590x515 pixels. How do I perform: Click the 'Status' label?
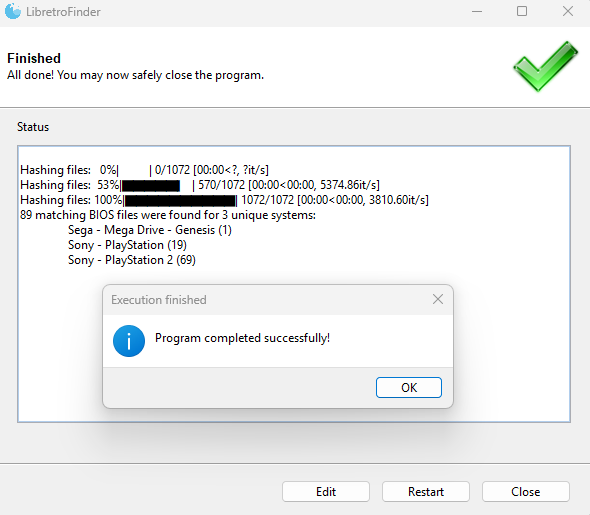(x=33, y=127)
